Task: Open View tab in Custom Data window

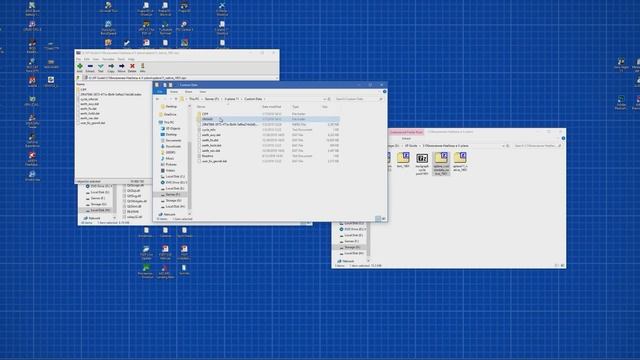Action: 202,92
